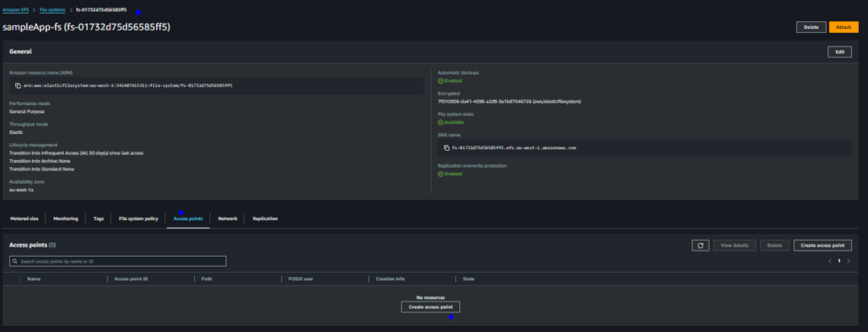The image size is (868, 332).
Task: Switch to the Network tab
Action: (227, 219)
